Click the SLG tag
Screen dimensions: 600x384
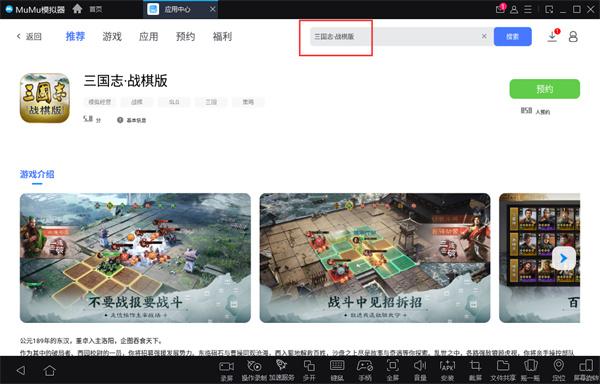[174, 102]
